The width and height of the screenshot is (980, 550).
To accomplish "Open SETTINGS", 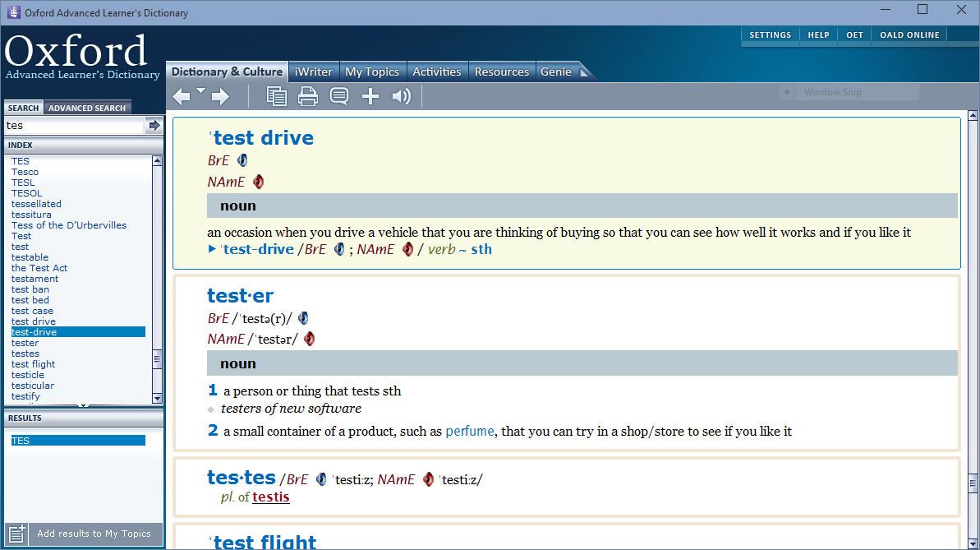I will (770, 35).
